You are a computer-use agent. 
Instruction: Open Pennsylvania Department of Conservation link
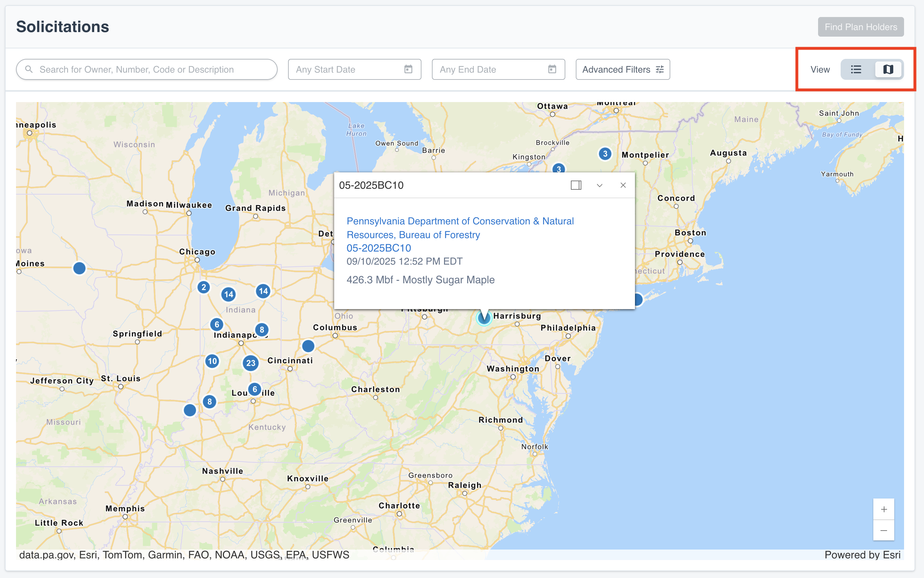point(460,228)
